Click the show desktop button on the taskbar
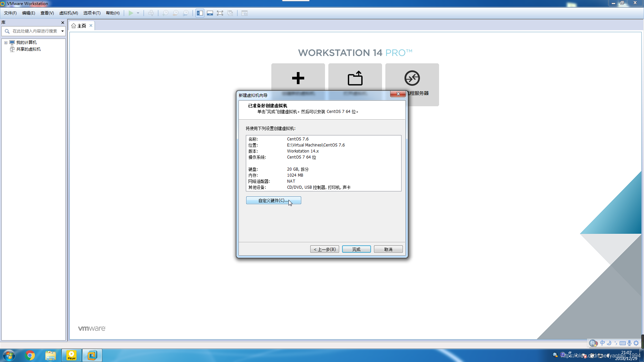Viewport: 644px width, 362px height. pos(641,355)
